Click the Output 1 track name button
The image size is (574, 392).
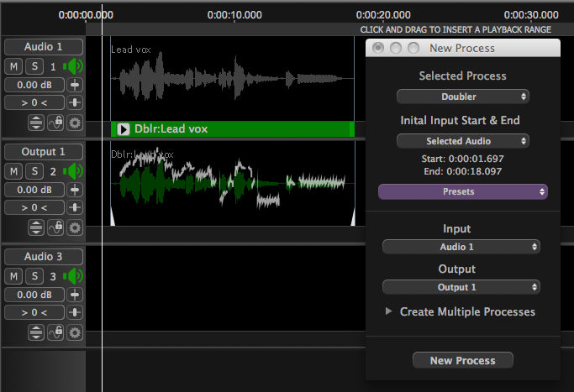click(43, 152)
